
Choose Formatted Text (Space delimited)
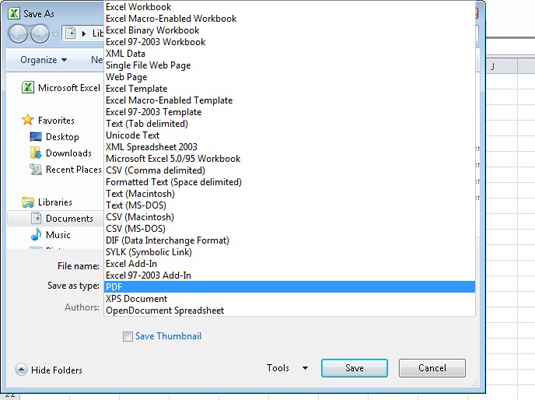click(289, 182)
